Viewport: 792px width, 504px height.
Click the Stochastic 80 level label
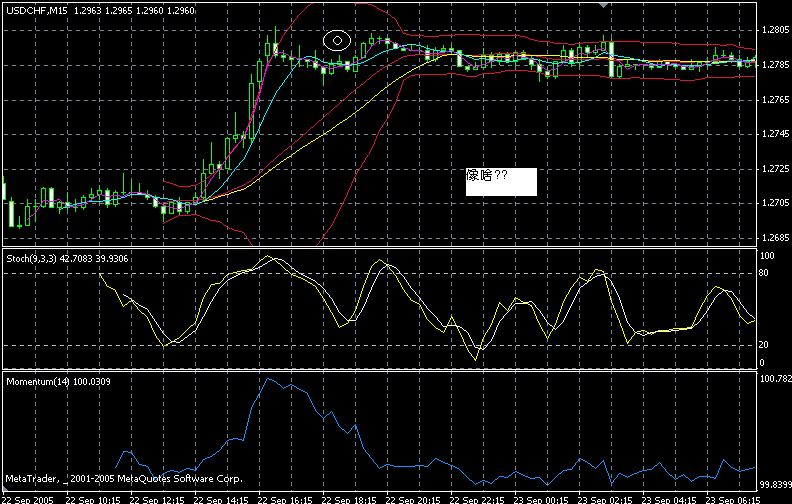[x=764, y=273]
